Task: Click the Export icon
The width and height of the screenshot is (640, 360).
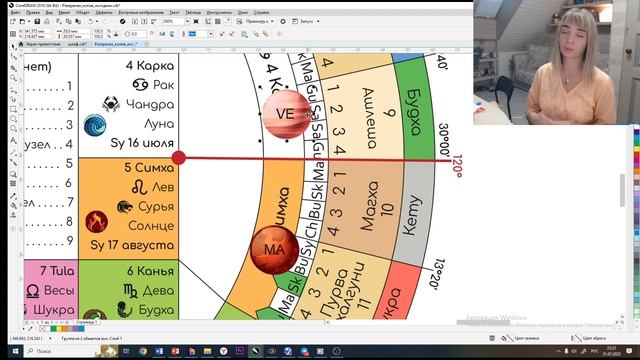Action: pyautogui.click(x=144, y=21)
